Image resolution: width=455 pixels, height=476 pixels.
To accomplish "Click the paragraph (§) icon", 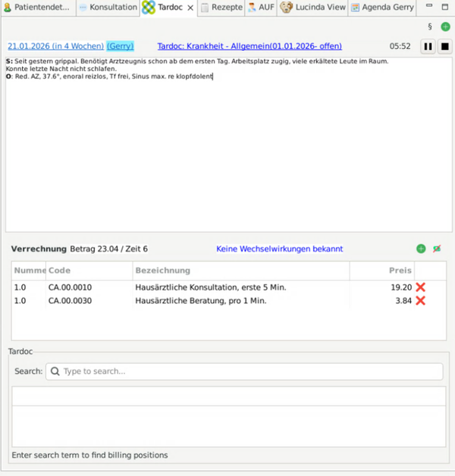I will tap(430, 27).
